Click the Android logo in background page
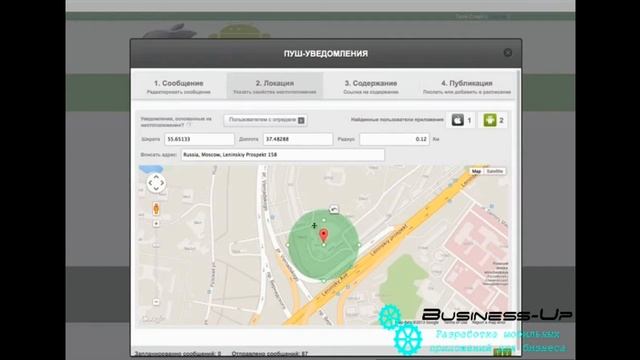640x360 pixels. (x=240, y=31)
